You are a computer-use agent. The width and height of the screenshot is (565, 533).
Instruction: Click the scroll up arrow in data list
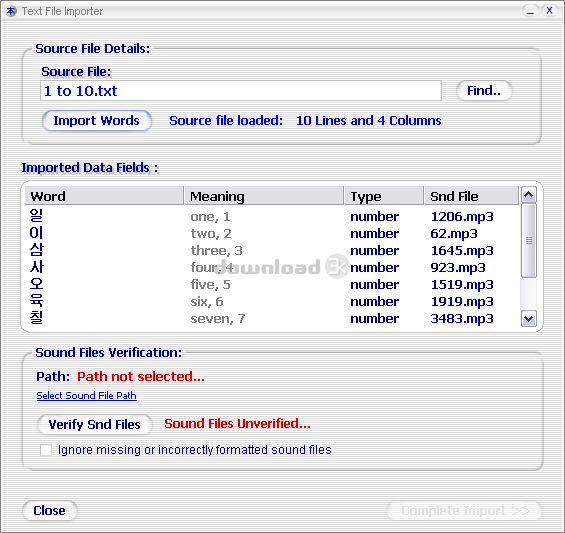click(529, 195)
